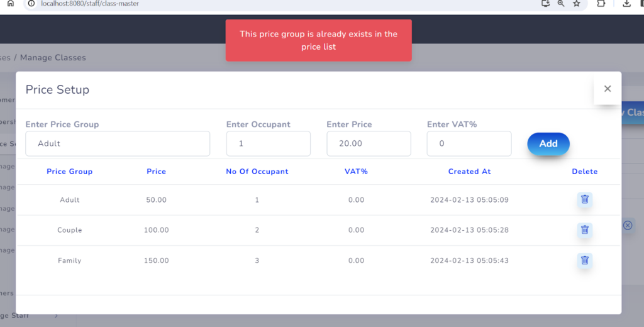Bookmark this page with star icon

pyautogui.click(x=576, y=4)
